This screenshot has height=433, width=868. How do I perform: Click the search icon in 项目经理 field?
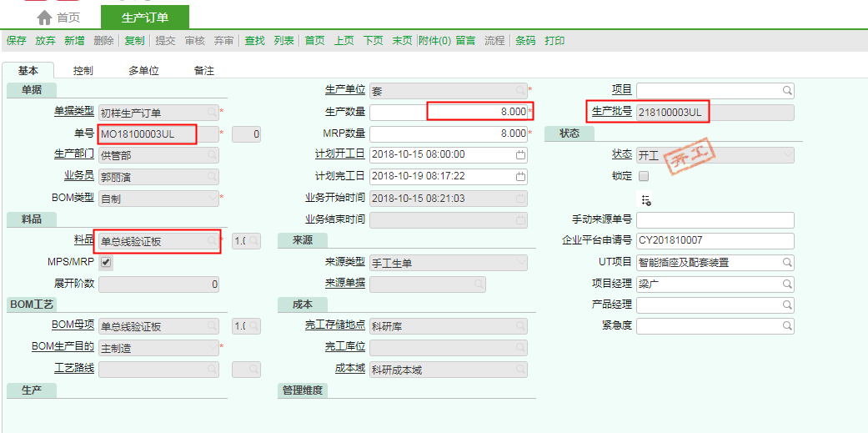[786, 284]
